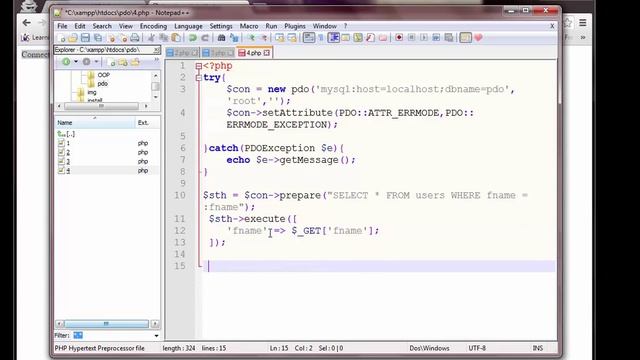Click the Close document toolbar icon
The width and height of the screenshot is (640, 360).
[x=111, y=38]
